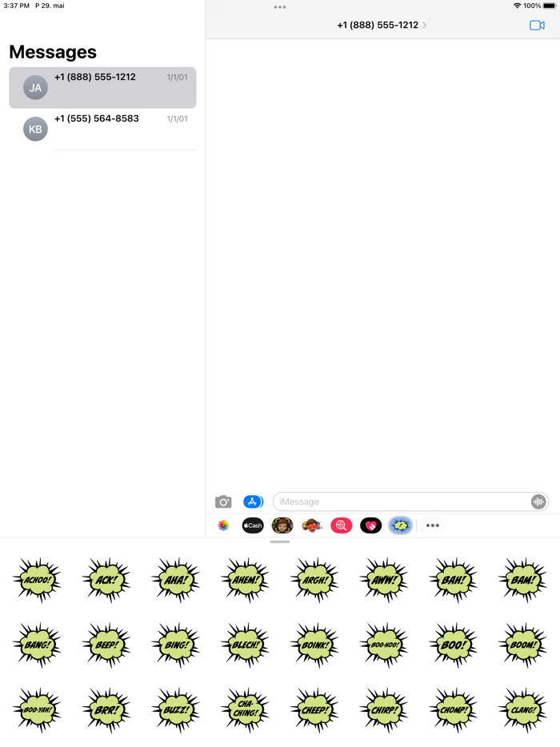Select the comic sticker pack icon

click(x=400, y=525)
